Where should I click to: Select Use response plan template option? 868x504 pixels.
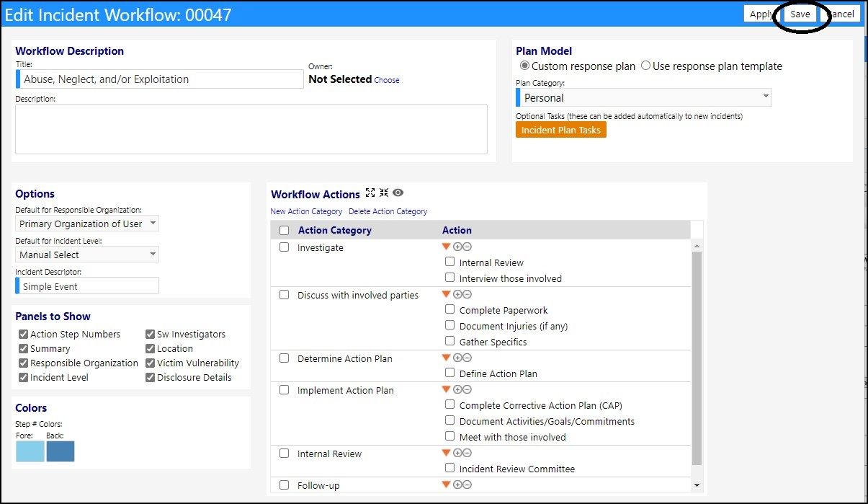click(645, 66)
